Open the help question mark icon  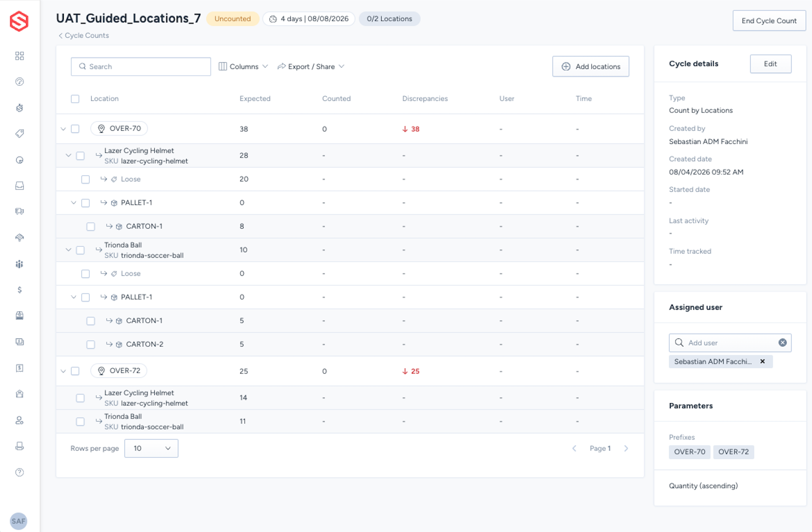[x=19, y=472]
